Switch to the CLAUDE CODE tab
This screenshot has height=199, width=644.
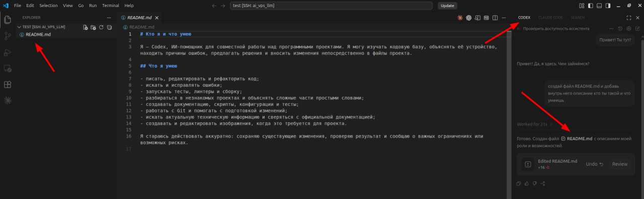point(551,18)
